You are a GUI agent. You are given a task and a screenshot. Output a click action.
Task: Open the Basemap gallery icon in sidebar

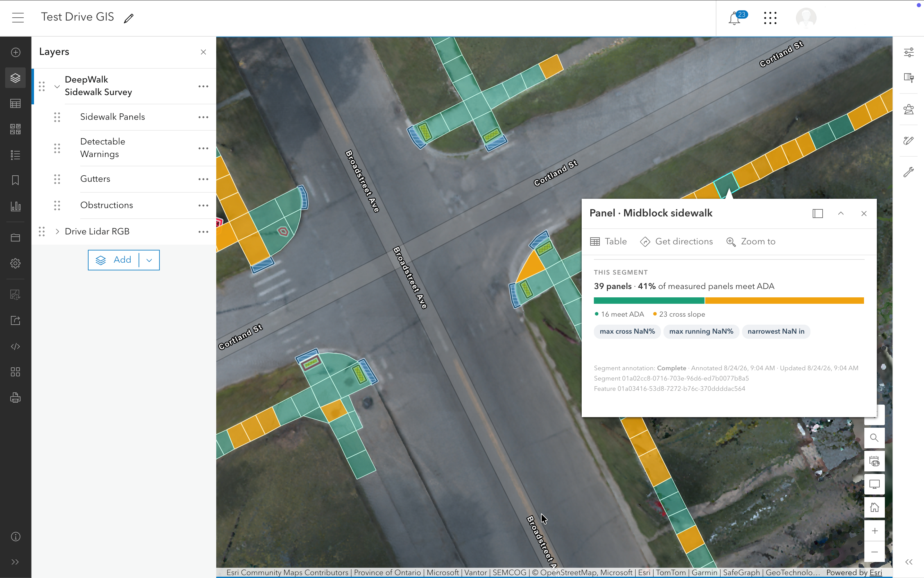[x=16, y=129]
